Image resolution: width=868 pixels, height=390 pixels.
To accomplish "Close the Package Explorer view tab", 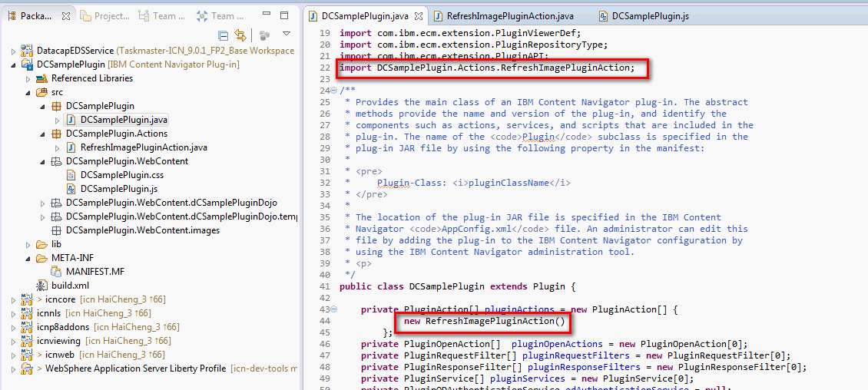I will (65, 15).
